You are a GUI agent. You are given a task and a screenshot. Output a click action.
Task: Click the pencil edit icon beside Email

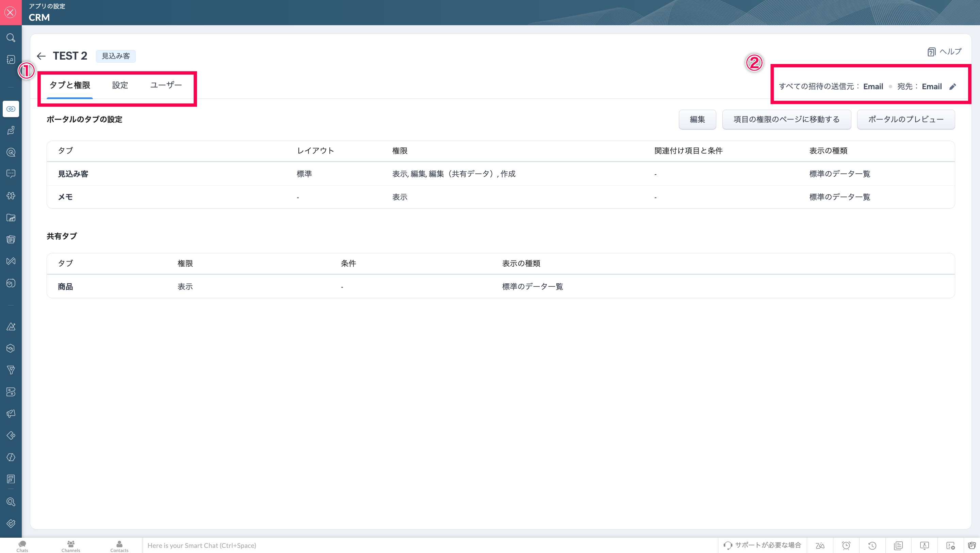[953, 87]
